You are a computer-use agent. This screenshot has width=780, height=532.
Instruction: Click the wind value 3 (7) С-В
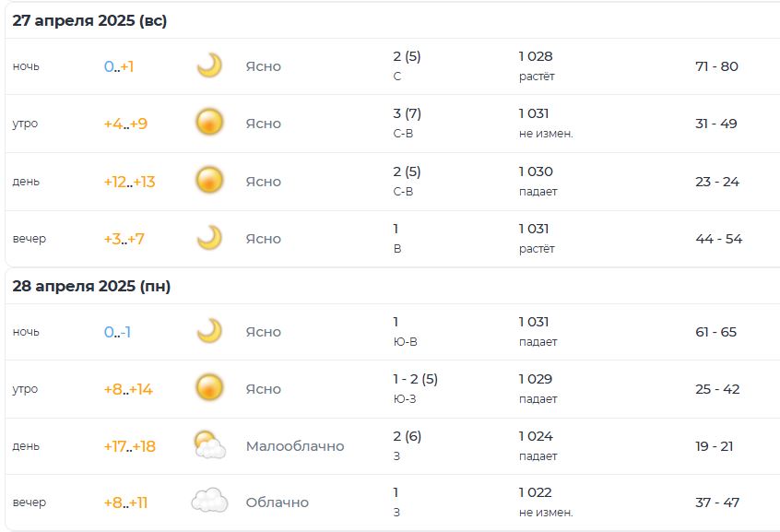pos(408,123)
